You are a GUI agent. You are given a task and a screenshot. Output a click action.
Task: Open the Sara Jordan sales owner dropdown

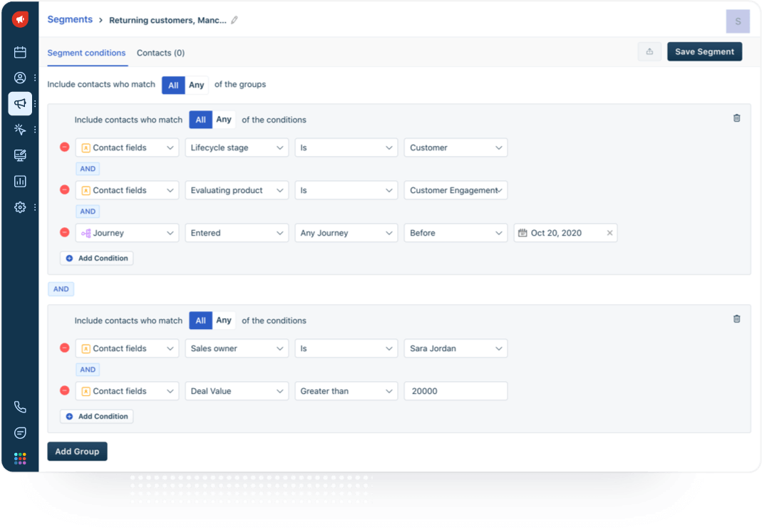455,348
